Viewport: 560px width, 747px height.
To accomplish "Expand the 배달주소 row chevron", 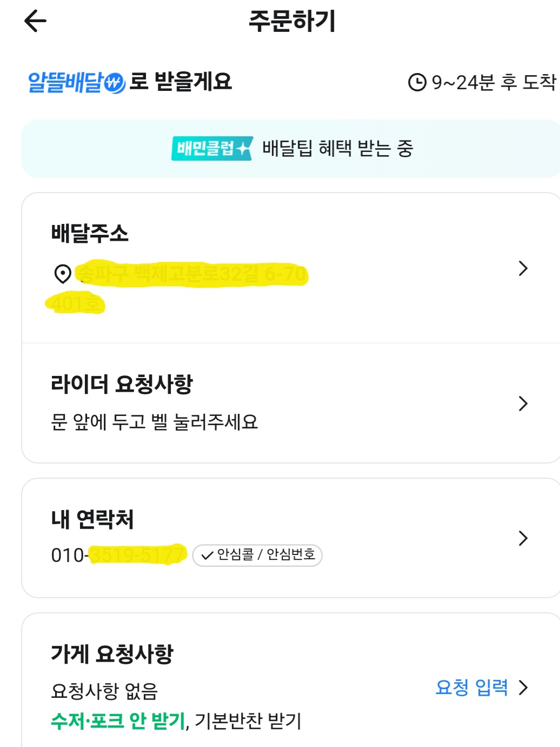I will coord(523,268).
